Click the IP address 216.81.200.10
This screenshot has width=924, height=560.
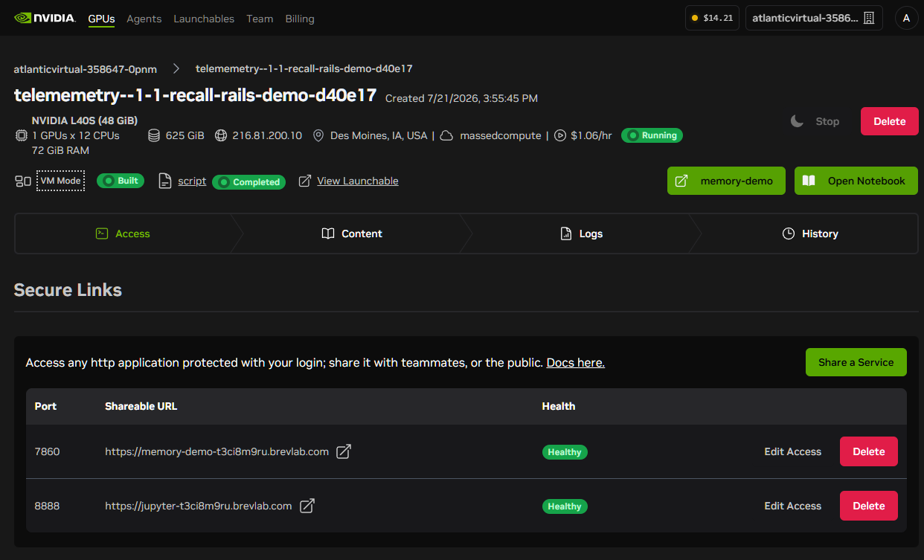tap(267, 136)
